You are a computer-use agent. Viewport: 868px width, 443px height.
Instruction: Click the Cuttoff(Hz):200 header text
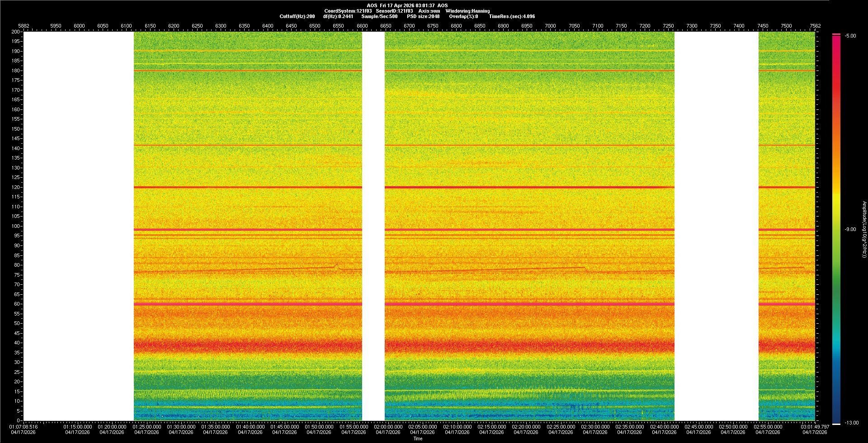pyautogui.click(x=297, y=16)
